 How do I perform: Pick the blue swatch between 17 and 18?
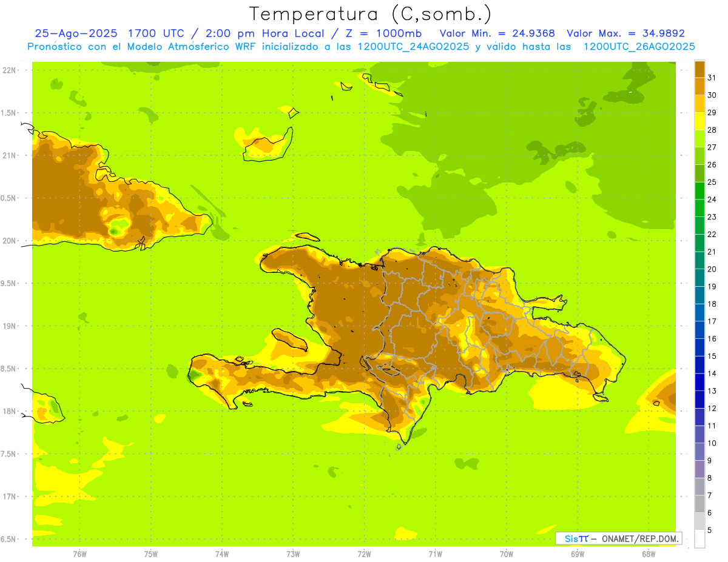[699, 312]
